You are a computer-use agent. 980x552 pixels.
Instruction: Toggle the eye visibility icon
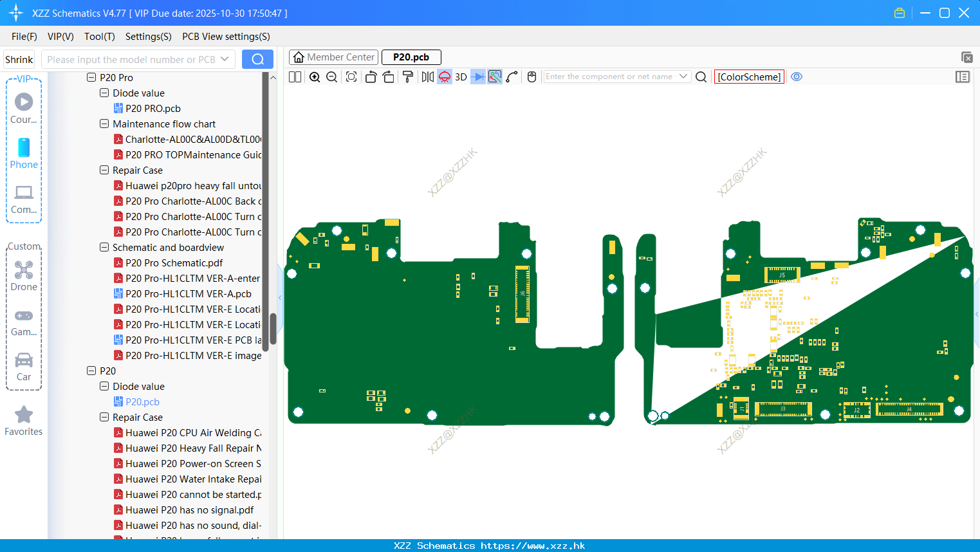click(x=797, y=77)
